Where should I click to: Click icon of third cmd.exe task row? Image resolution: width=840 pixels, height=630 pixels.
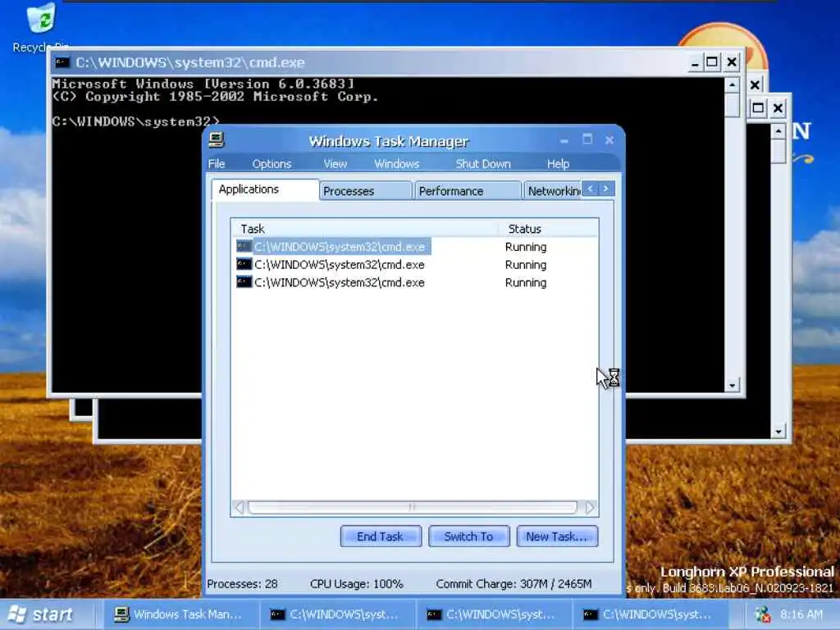(244, 282)
